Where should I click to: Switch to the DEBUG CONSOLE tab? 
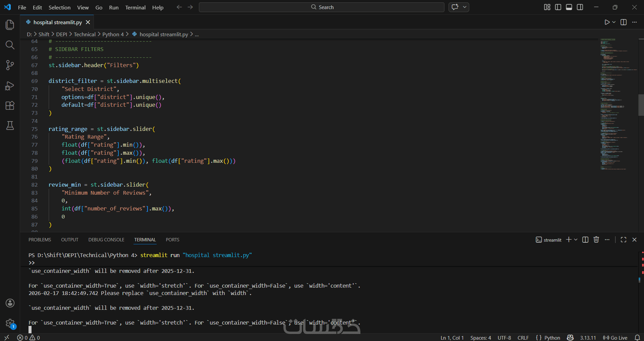click(x=106, y=240)
